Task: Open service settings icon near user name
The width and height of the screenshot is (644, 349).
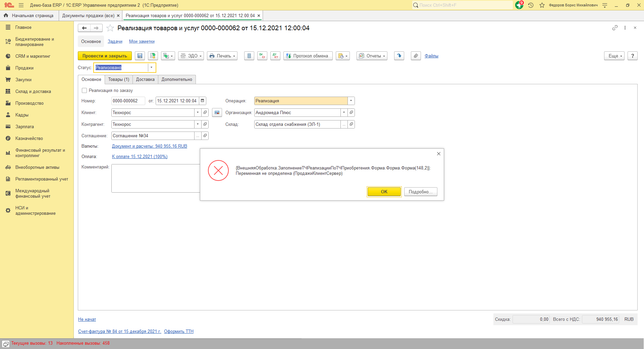Action: tap(605, 5)
